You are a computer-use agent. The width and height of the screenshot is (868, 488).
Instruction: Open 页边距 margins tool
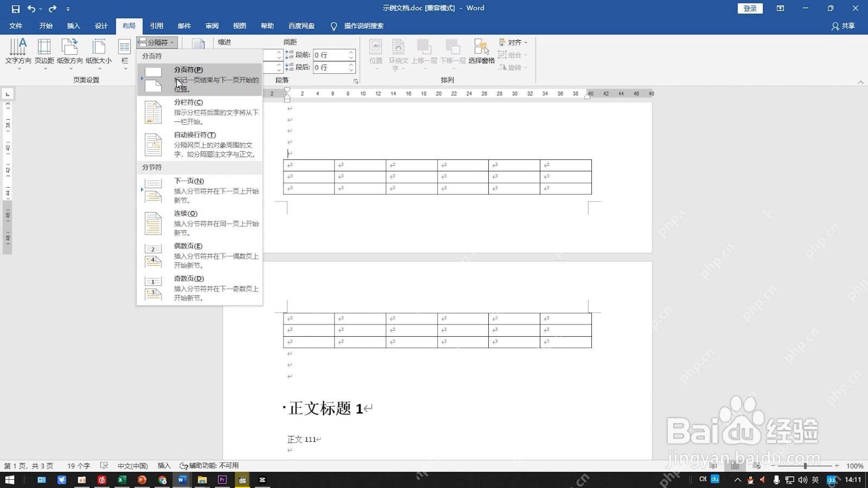coord(44,53)
